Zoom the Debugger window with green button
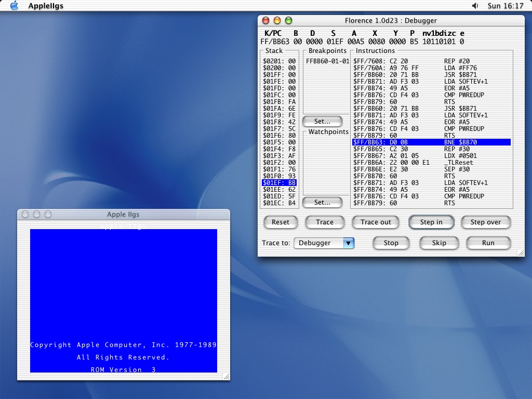Viewport: 532px width, 399px height. click(x=289, y=21)
